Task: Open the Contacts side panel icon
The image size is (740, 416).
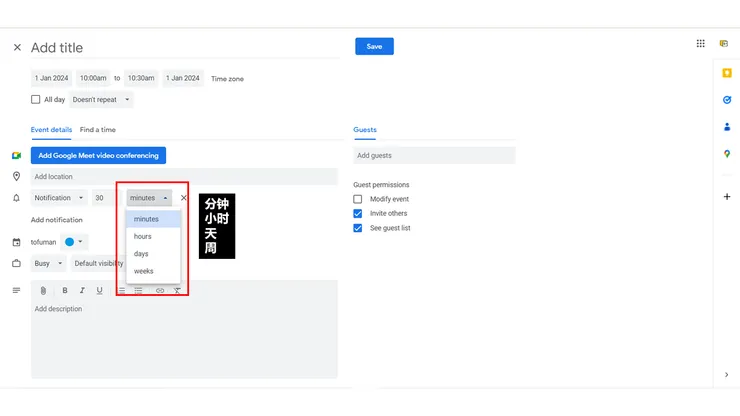Action: coord(727,127)
